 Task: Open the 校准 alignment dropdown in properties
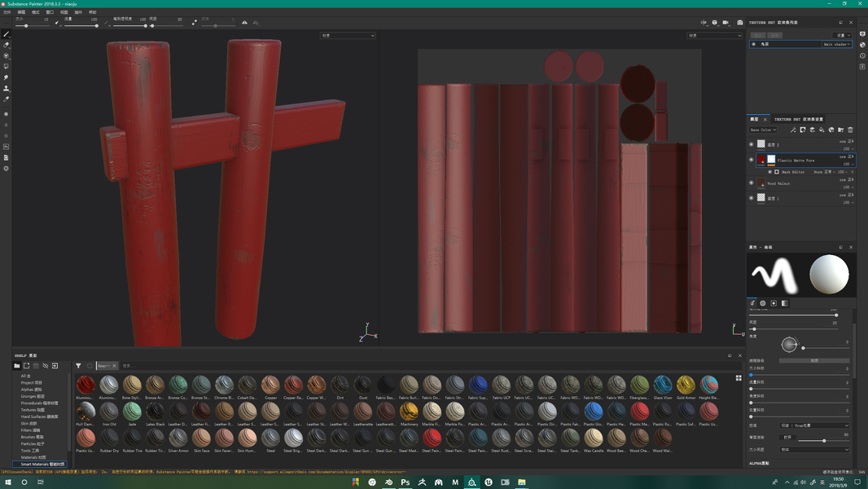814,425
